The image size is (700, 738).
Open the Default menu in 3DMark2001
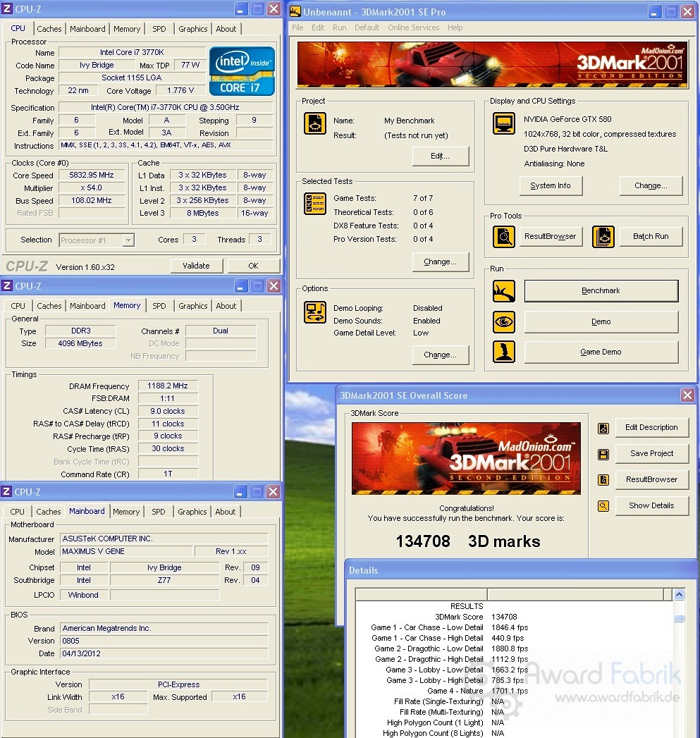coord(367,27)
